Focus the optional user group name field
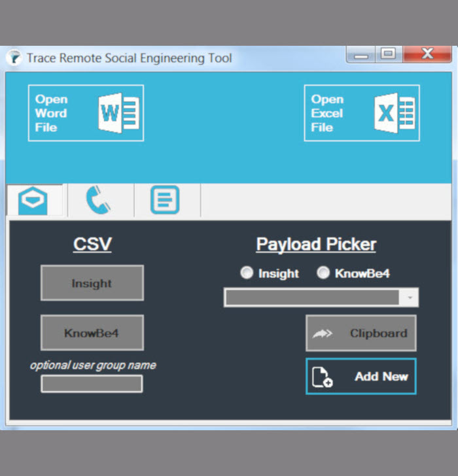The image size is (458, 476). pyautogui.click(x=92, y=383)
